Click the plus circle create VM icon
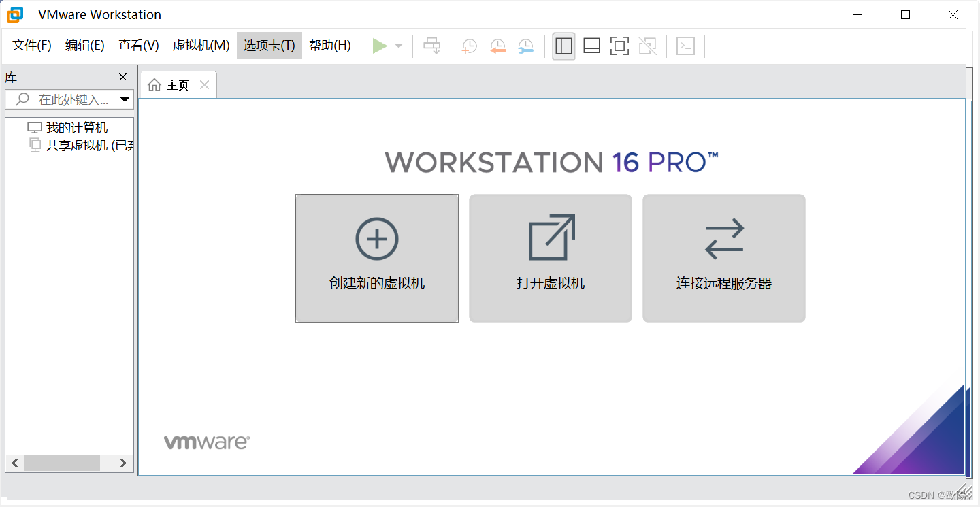The height and width of the screenshot is (507, 980). [377, 239]
